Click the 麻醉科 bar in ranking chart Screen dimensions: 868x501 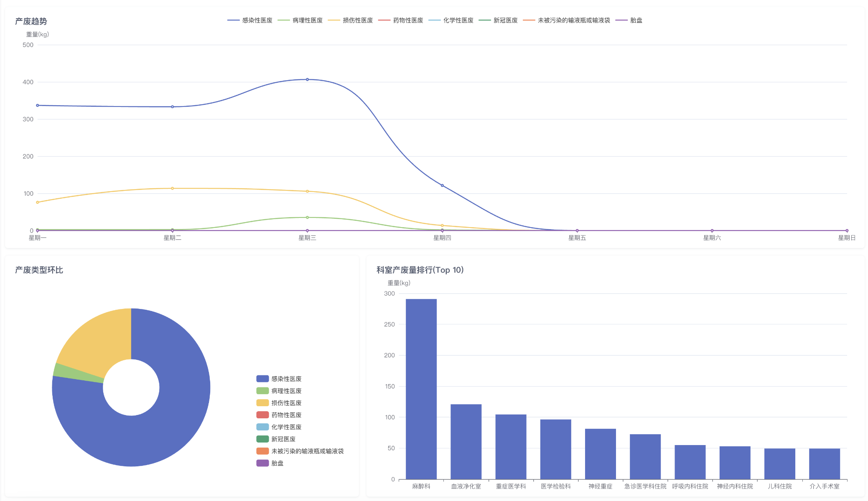pyautogui.click(x=421, y=388)
